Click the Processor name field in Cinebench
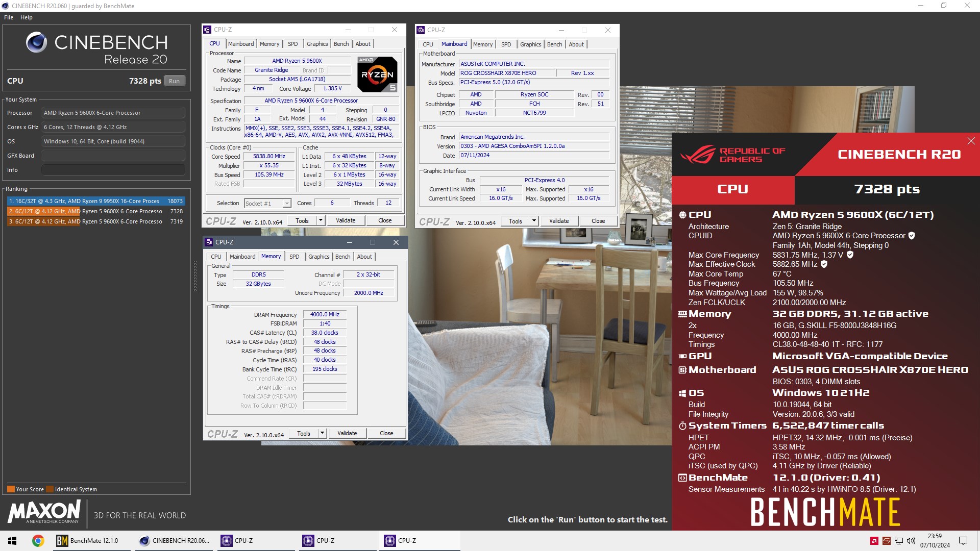980x551 pixels. tap(113, 113)
